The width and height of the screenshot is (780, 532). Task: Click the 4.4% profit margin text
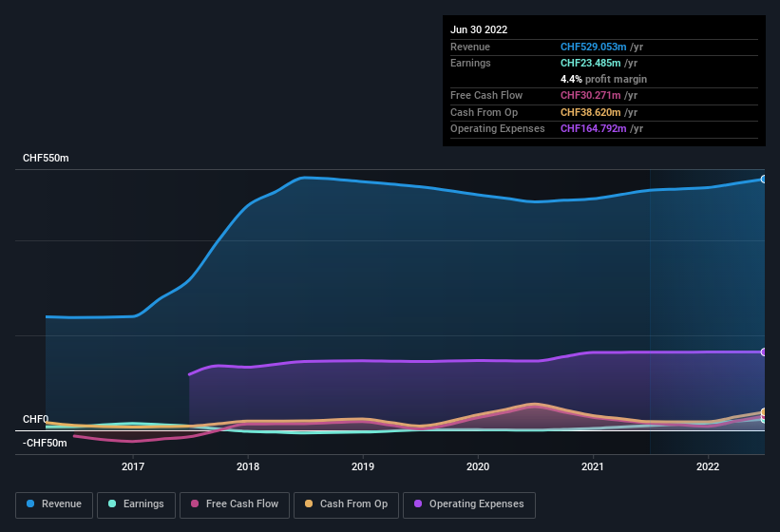click(603, 79)
